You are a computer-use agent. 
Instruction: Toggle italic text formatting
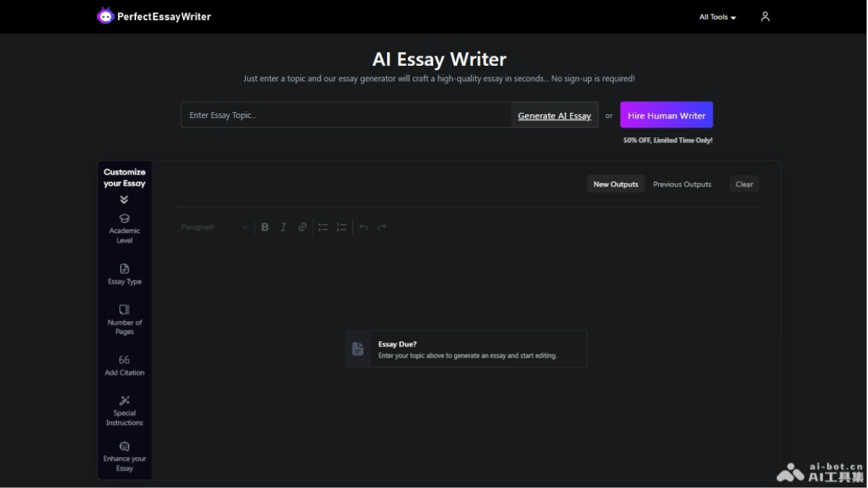tap(283, 226)
